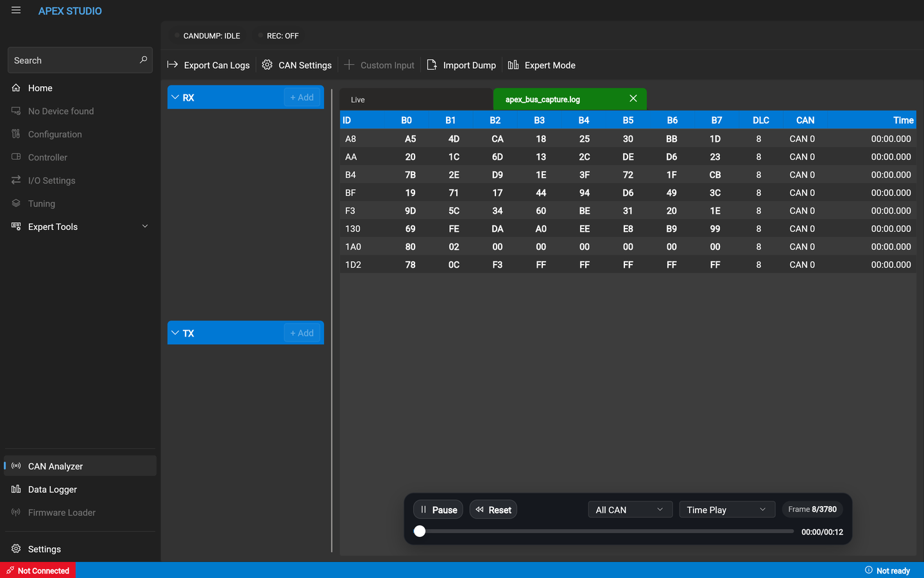The height and width of the screenshot is (578, 924).
Task: Click Expert Mode text
Action: 550,65
